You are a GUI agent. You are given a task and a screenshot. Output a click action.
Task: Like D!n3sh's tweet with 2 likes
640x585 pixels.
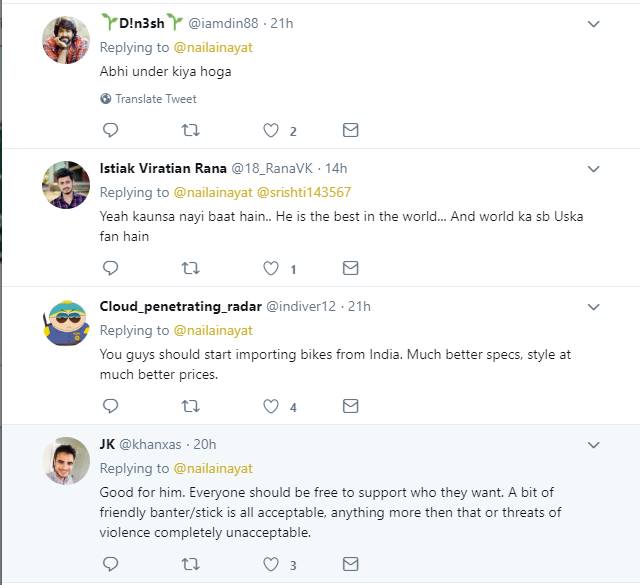(270, 130)
